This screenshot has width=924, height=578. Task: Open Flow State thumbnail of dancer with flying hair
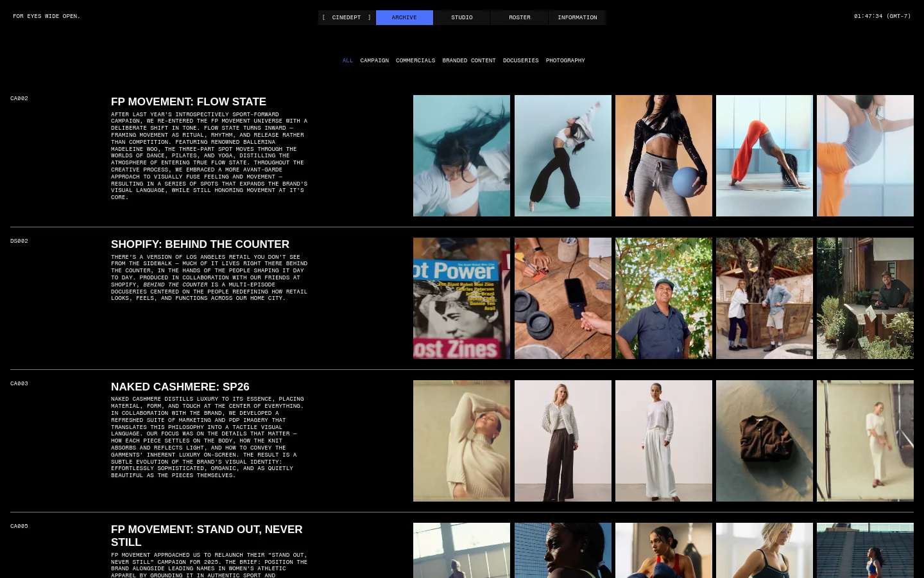pyautogui.click(x=461, y=155)
